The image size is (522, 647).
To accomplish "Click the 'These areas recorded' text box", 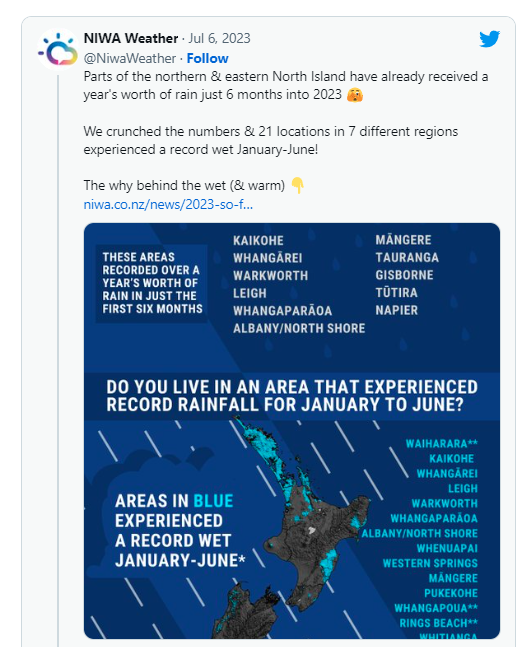I will 152,283.
